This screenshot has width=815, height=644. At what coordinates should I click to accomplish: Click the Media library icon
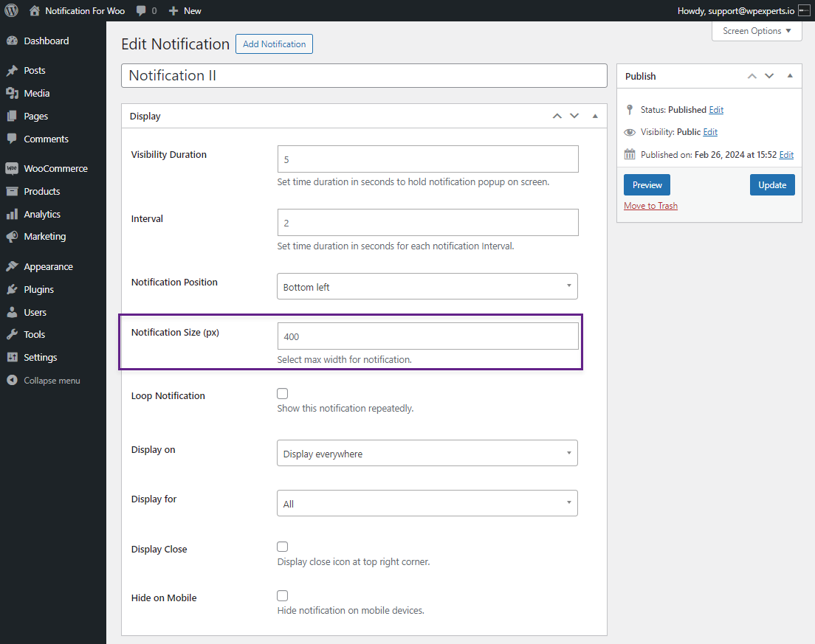click(x=12, y=93)
